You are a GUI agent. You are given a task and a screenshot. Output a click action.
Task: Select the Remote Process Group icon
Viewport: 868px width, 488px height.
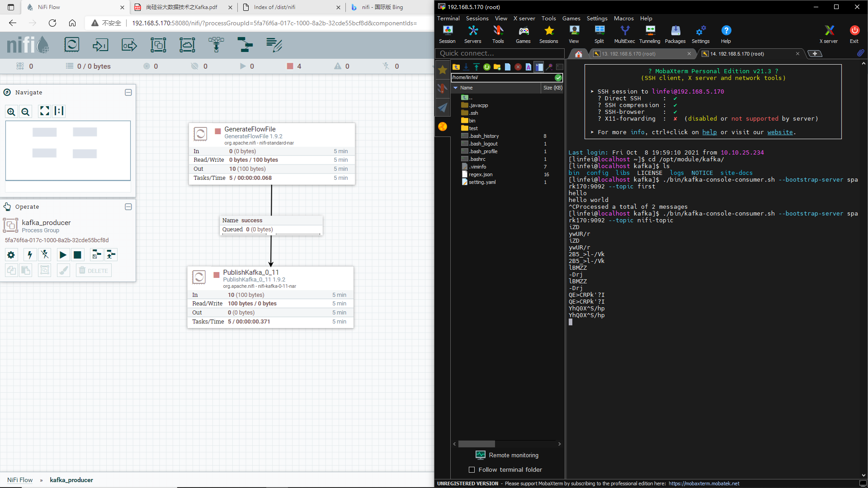(x=187, y=45)
